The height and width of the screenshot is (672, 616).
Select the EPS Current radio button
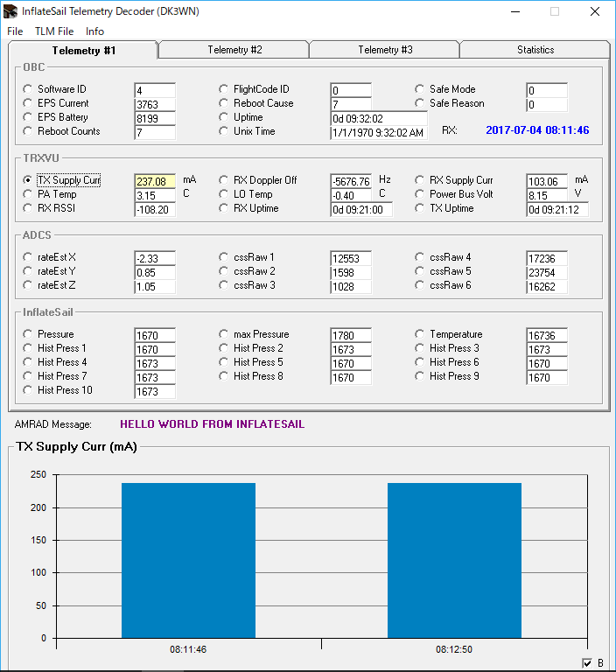[x=28, y=103]
